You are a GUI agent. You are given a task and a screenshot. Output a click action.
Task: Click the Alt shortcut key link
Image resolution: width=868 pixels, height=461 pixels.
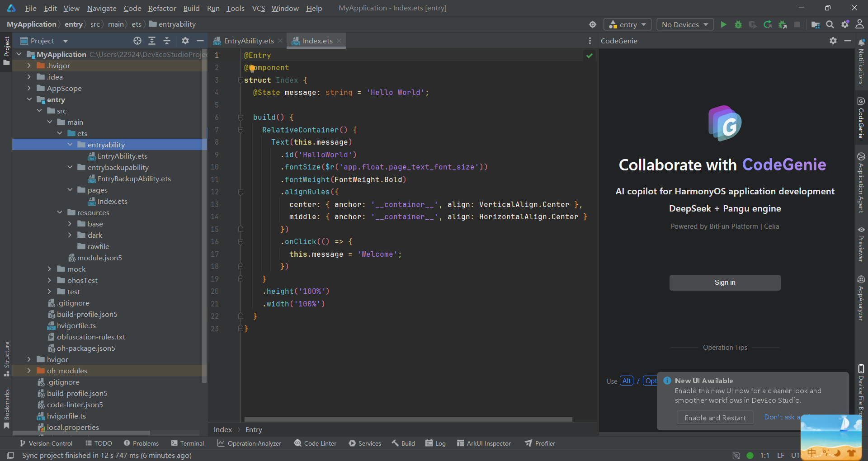point(627,381)
